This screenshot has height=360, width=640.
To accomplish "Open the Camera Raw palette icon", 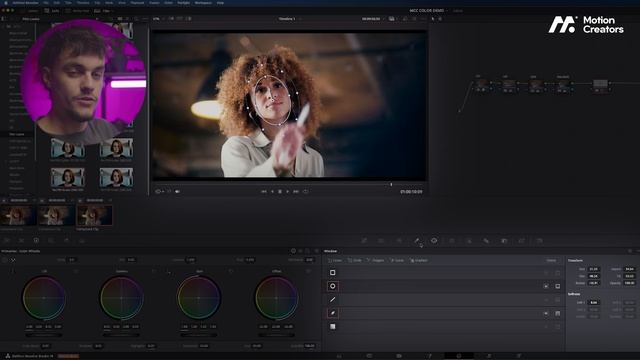I will coord(7,241).
